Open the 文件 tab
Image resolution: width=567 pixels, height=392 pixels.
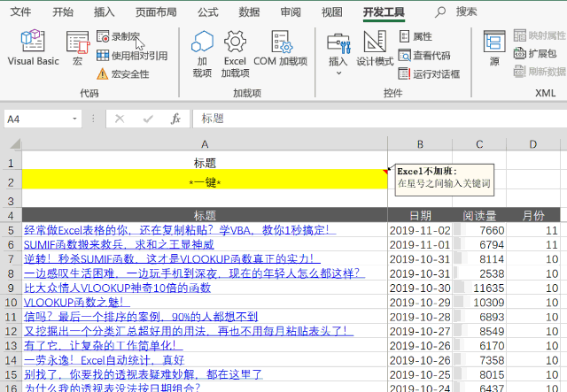click(x=20, y=12)
